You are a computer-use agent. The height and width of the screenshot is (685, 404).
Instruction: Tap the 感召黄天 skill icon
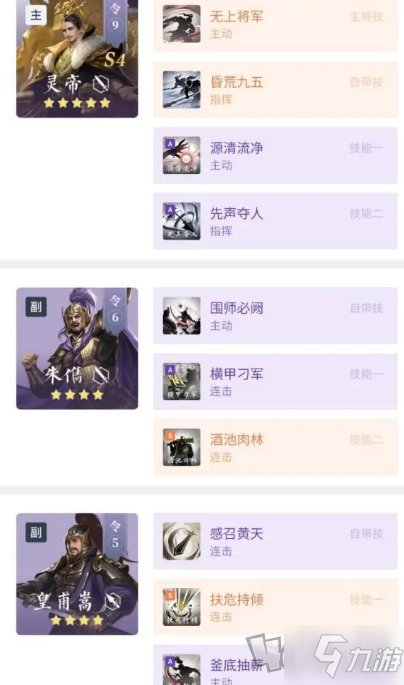pos(181,541)
